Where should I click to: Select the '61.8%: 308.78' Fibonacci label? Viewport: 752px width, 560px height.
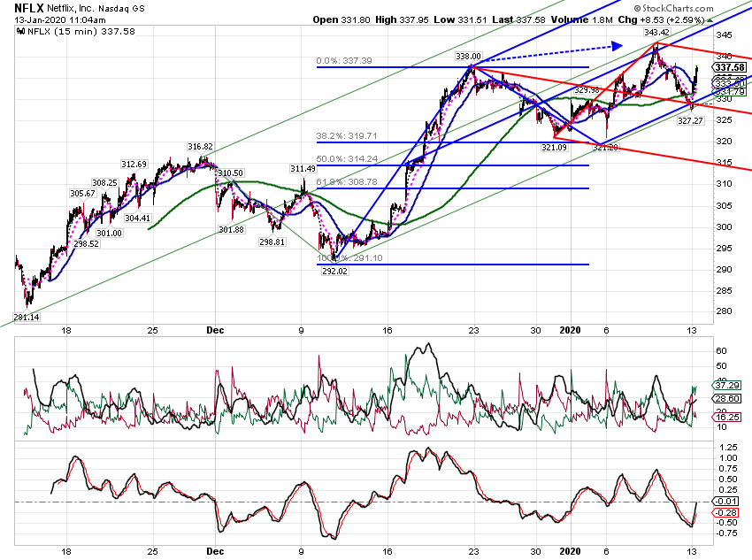click(x=347, y=182)
